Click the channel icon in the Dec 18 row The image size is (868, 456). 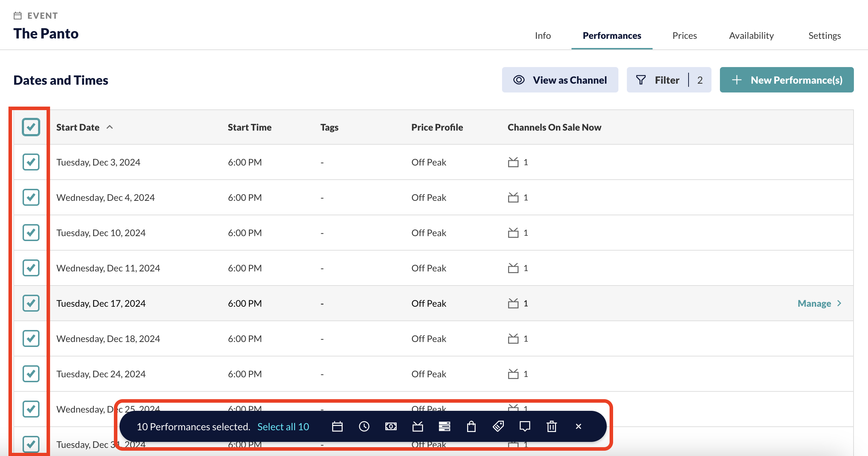click(513, 338)
